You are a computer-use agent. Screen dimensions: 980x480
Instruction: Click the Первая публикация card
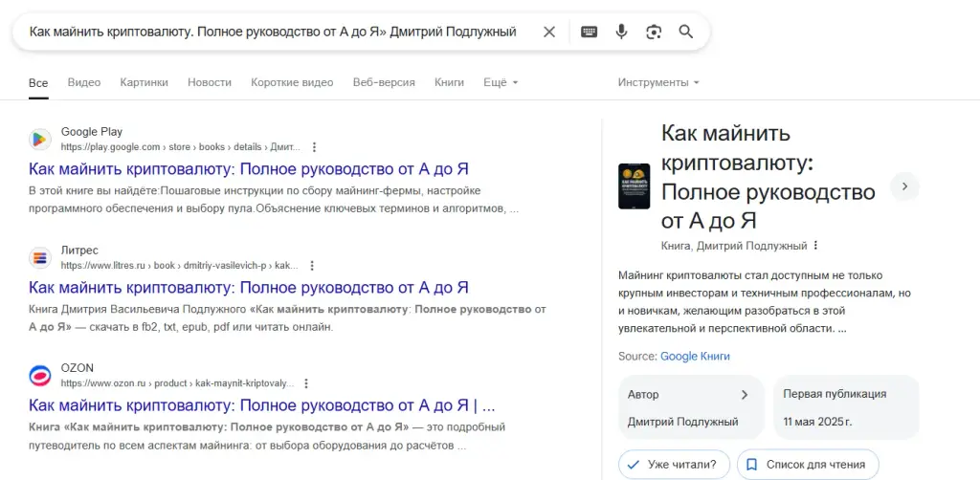tap(846, 407)
